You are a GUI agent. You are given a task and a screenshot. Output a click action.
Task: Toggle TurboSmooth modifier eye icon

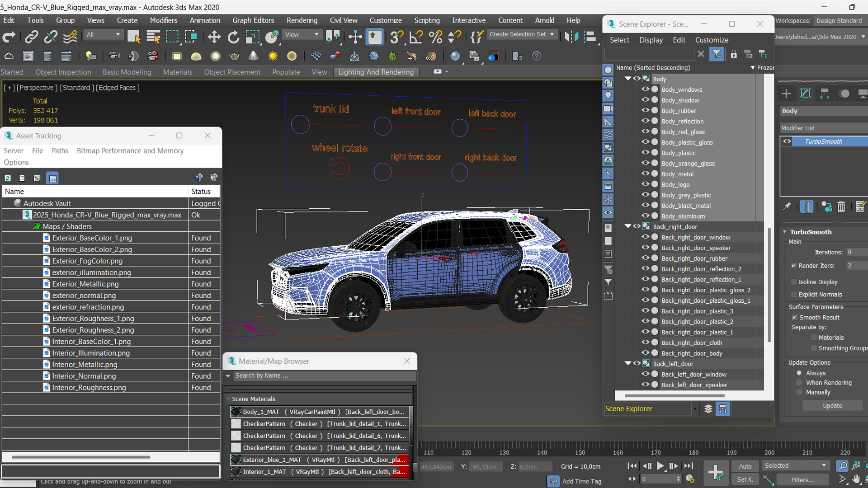[x=787, y=141]
